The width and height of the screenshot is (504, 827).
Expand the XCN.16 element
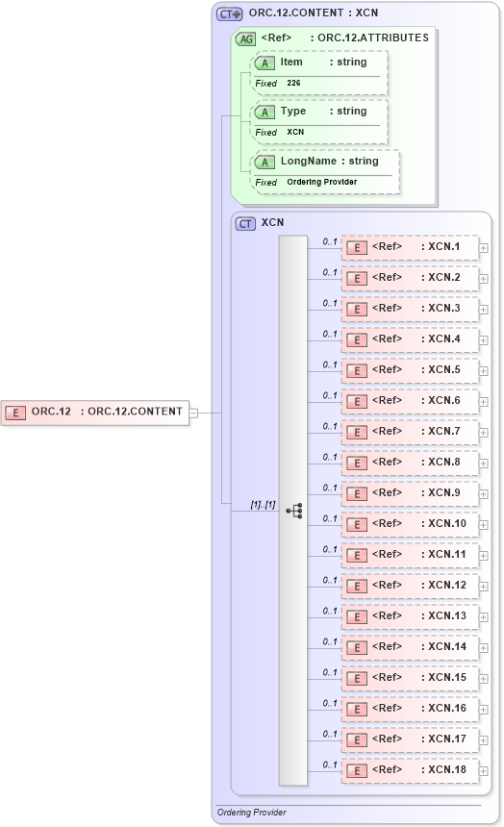pyautogui.click(x=484, y=710)
